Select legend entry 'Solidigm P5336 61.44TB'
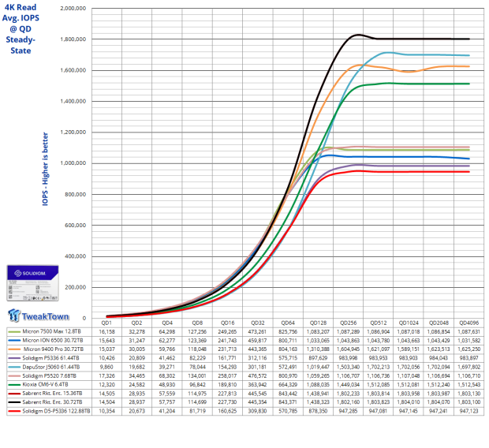The height and width of the screenshot is (448, 489). (50, 358)
